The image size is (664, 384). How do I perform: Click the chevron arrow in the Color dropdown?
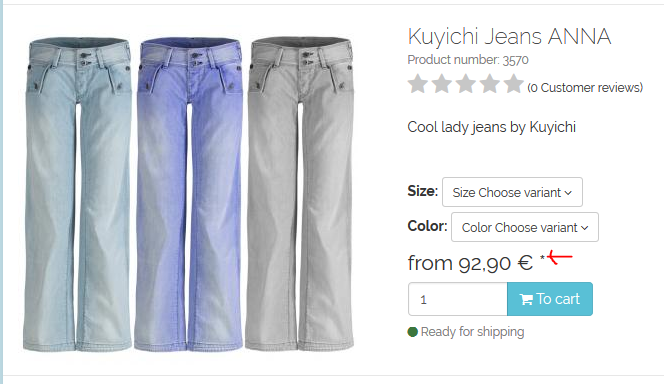click(585, 228)
